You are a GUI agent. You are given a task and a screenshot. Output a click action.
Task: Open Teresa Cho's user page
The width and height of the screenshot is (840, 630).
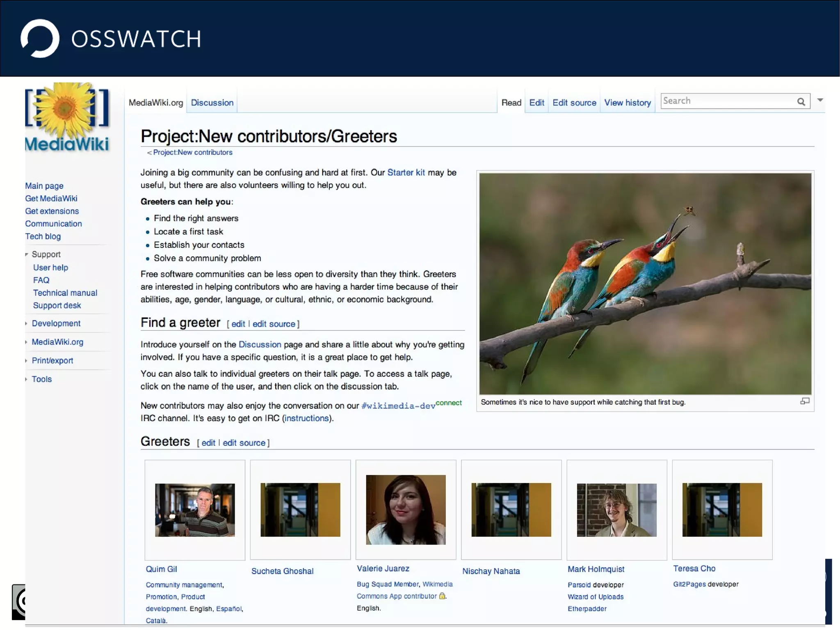coord(694,569)
